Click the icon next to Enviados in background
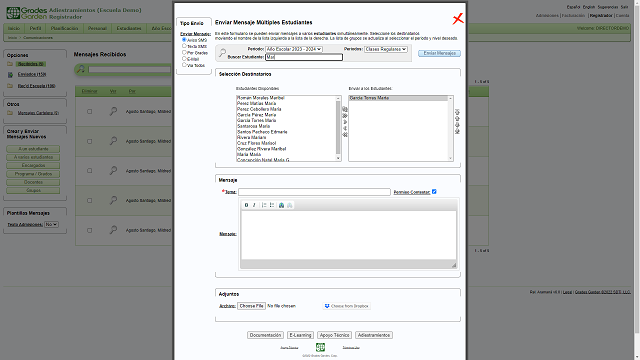 10,75
